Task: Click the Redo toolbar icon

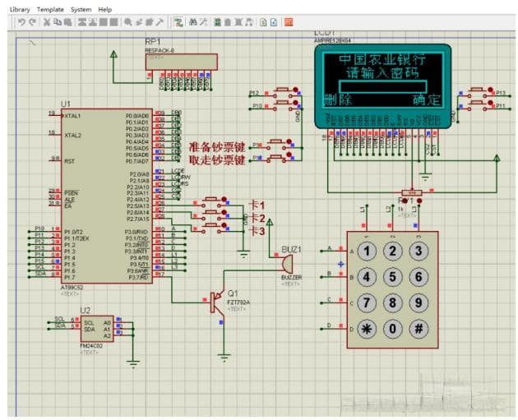Action: 32,22
